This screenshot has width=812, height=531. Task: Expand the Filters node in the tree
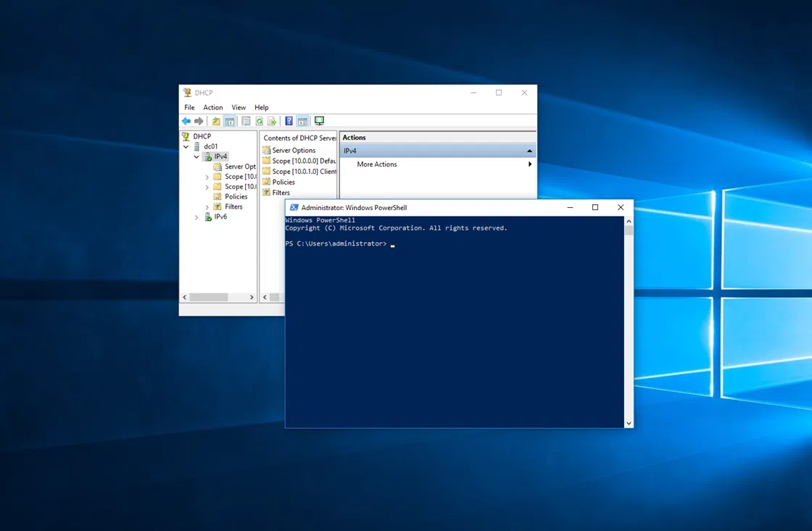[207, 206]
